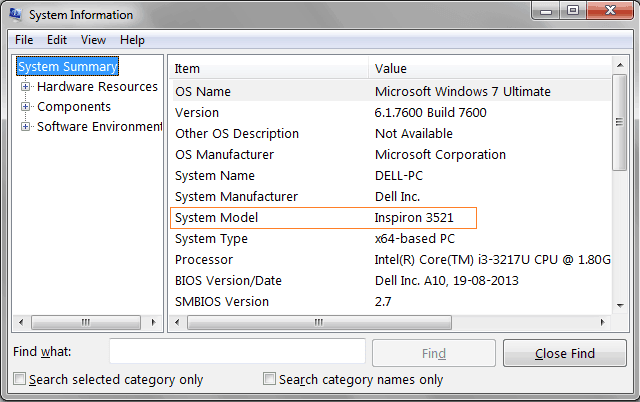640x402 pixels.
Task: Close the System Information window
Action: tap(611, 11)
